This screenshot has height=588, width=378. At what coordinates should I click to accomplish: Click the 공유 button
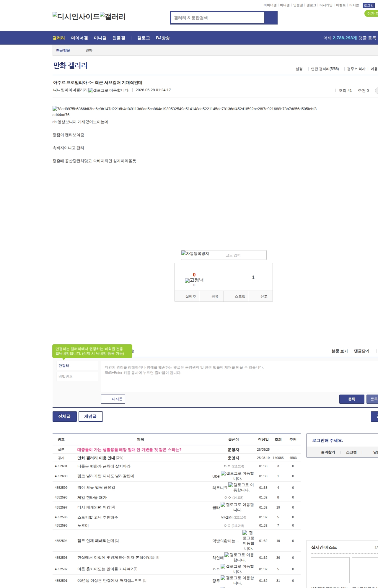tap(211, 296)
